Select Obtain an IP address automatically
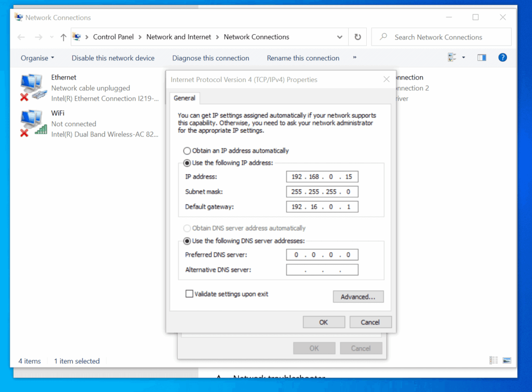The image size is (532, 392). (236, 151)
